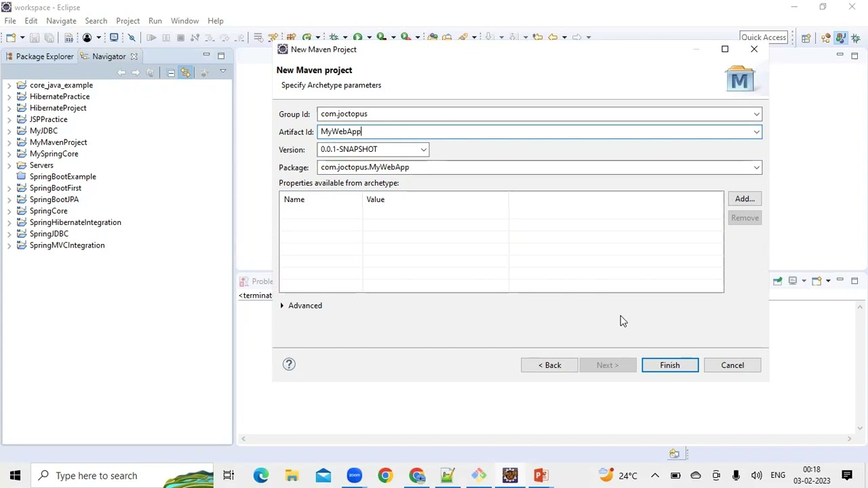Click the Value column header
868x488 pixels.
point(435,199)
